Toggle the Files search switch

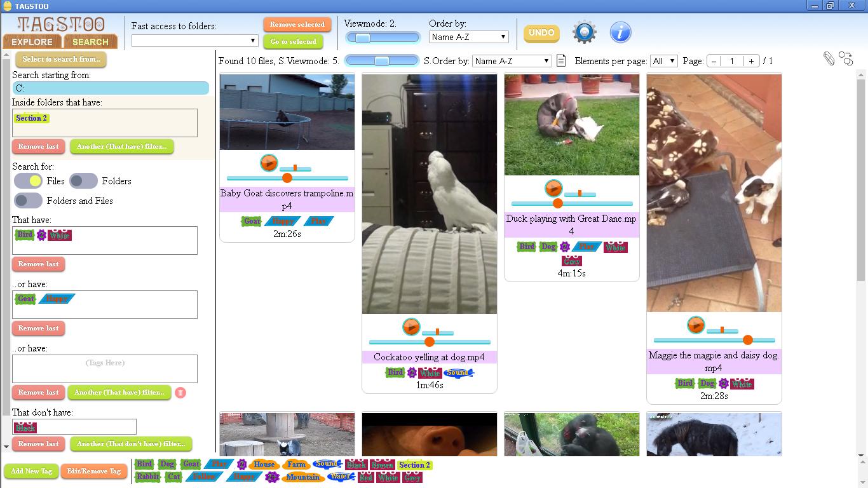click(28, 181)
